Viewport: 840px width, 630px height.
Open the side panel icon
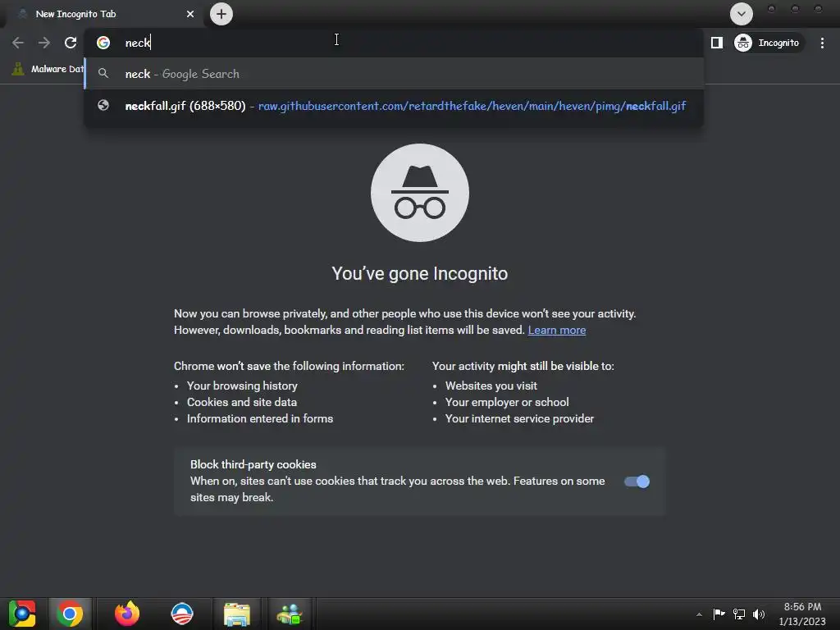[717, 43]
